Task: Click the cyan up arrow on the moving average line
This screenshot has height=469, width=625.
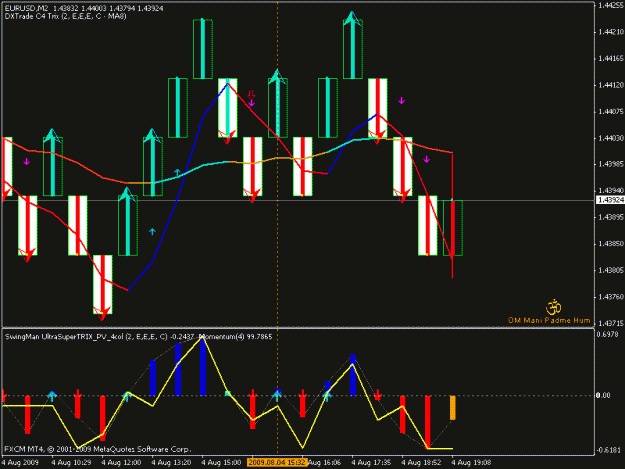Action: click(x=177, y=173)
